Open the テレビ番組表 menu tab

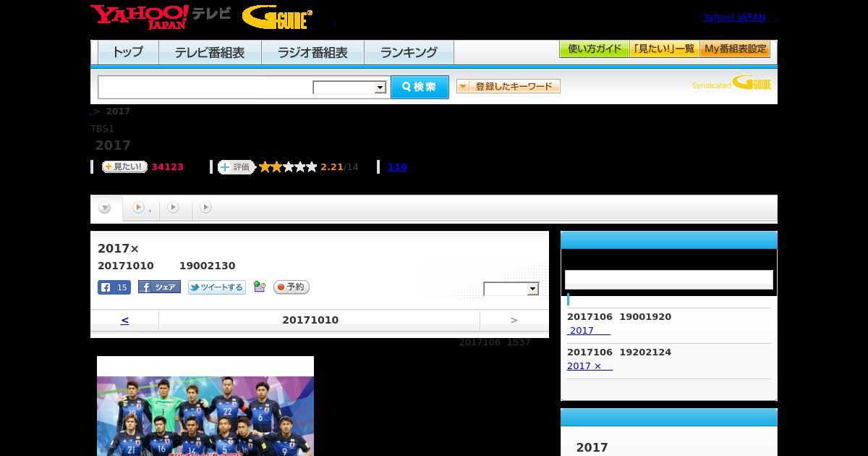coord(210,52)
